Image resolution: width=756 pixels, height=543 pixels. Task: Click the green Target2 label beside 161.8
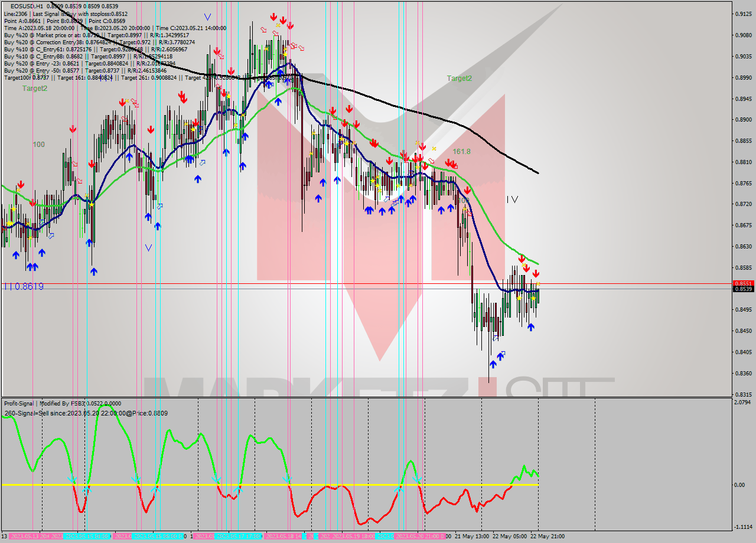(459, 78)
